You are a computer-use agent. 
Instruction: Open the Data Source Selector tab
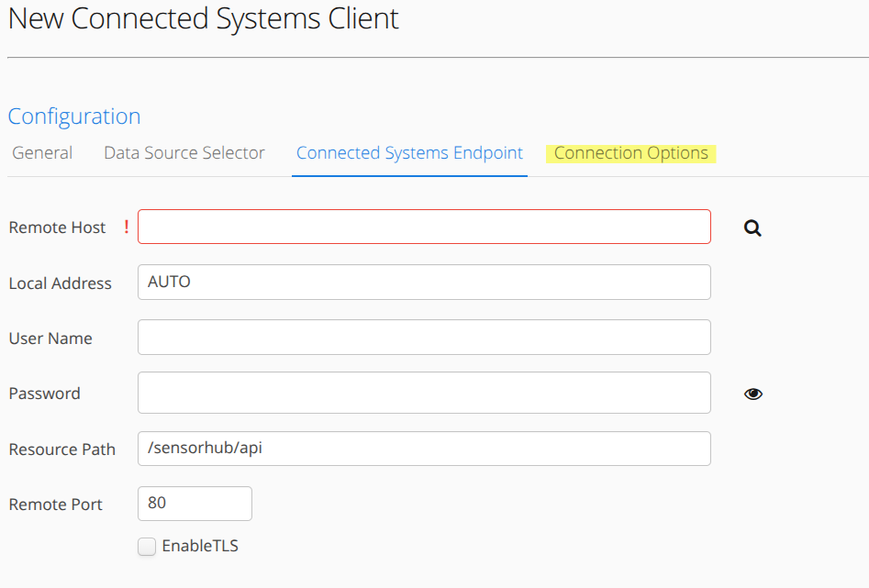coord(184,153)
